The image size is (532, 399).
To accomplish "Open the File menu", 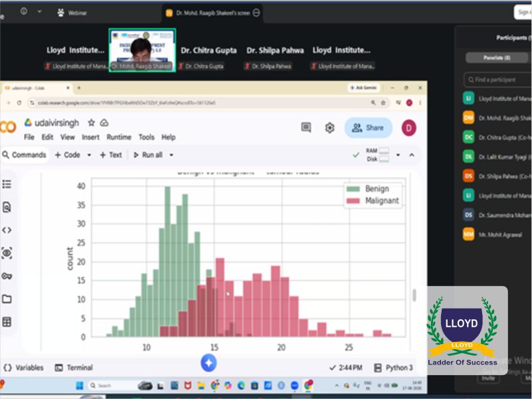I will 29,137.
